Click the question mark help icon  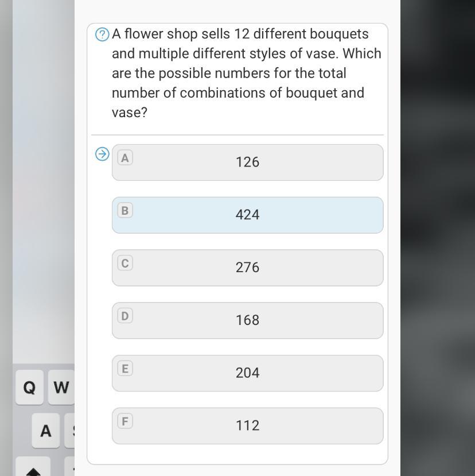(x=102, y=34)
